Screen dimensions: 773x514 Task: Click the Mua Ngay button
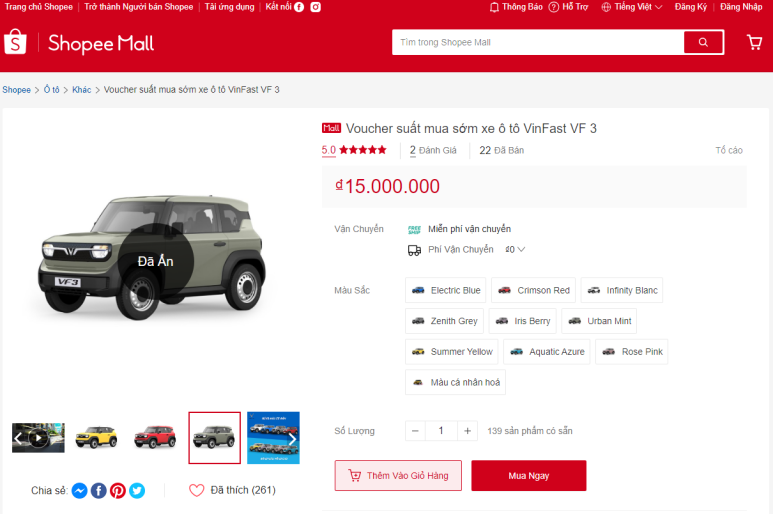[529, 476]
